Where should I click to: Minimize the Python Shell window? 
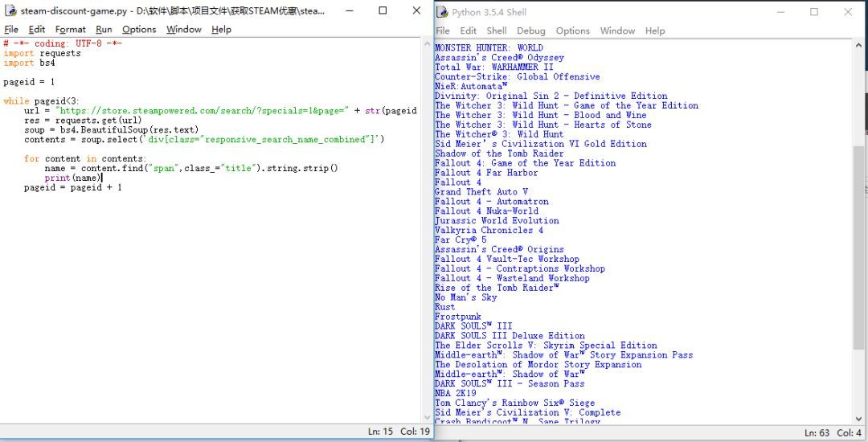tap(780, 11)
